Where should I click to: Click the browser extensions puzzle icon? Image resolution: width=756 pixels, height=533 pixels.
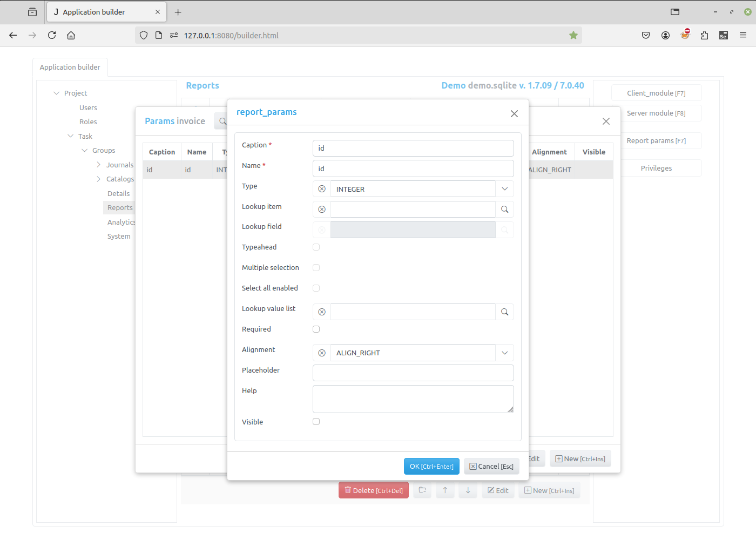(704, 36)
